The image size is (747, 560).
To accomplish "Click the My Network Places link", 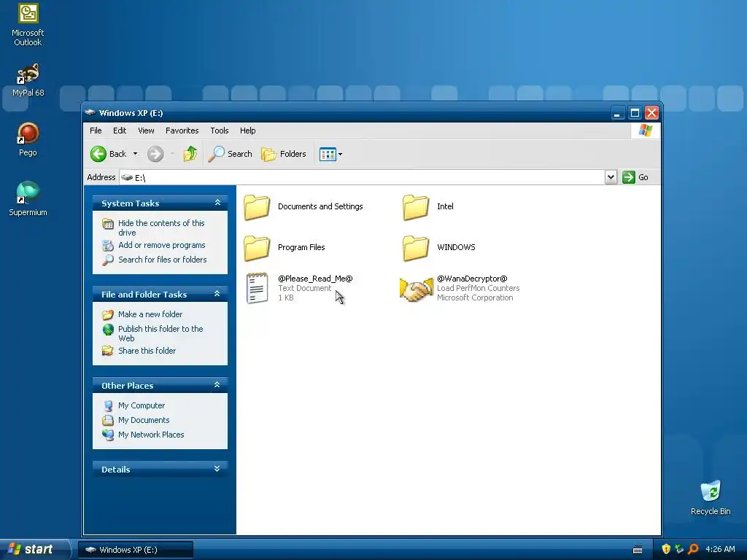I will (x=151, y=435).
